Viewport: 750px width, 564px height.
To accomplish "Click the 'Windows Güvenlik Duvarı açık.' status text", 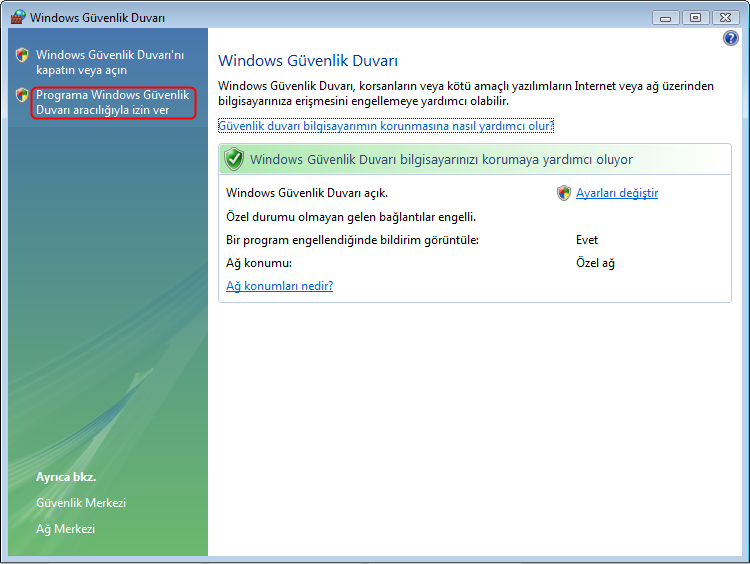I will tap(307, 193).
